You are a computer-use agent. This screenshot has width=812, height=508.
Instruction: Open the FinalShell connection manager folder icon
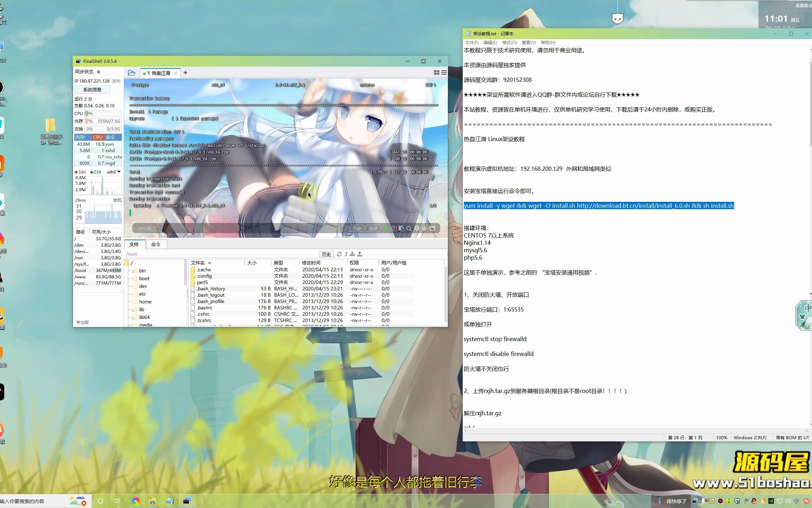point(131,73)
